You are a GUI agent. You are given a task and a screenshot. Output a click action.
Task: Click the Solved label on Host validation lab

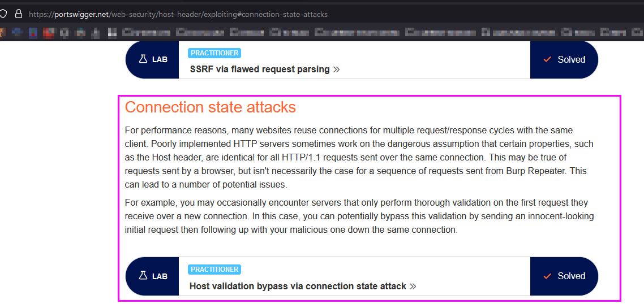click(572, 276)
